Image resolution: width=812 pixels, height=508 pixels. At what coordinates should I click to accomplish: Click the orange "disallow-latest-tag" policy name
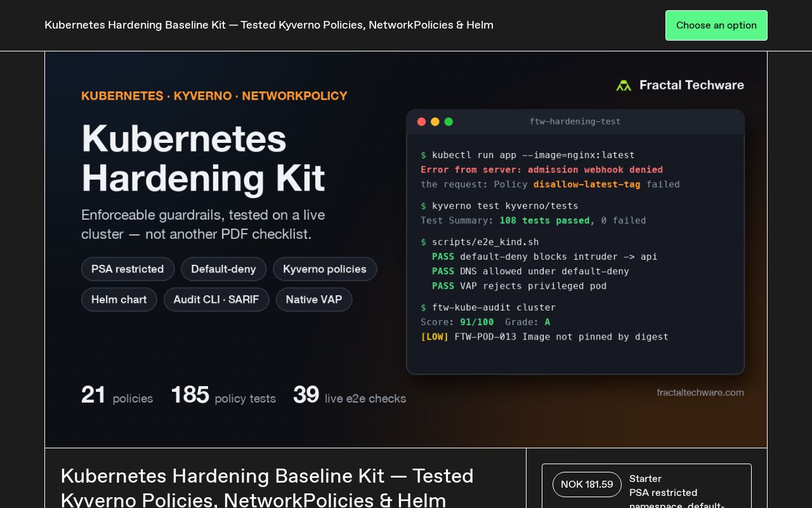(x=587, y=184)
